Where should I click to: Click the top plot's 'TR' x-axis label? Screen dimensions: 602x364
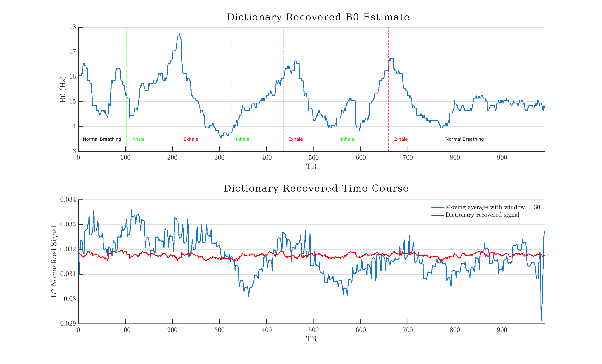click(312, 167)
